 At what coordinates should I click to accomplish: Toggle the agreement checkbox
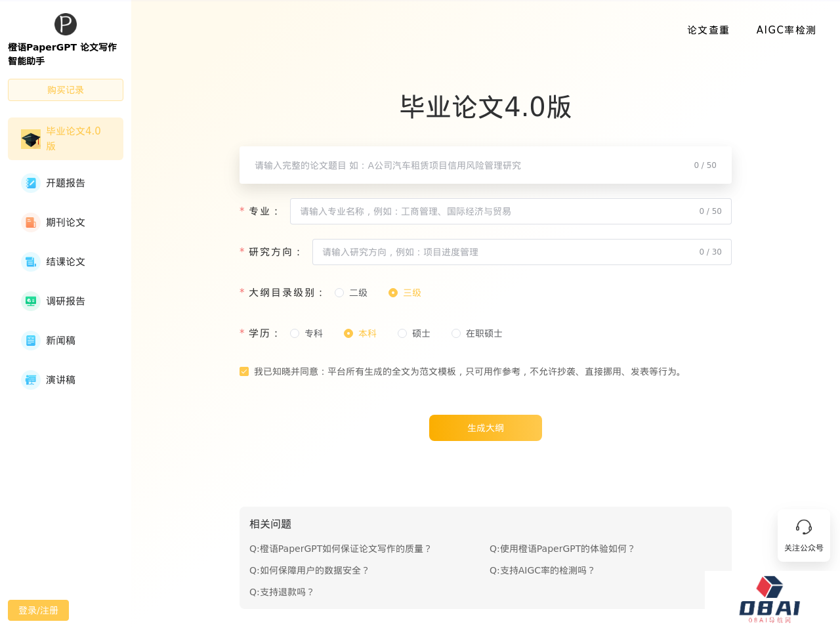(x=244, y=371)
